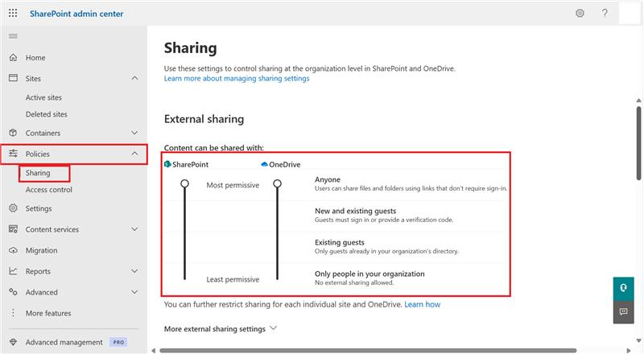Click the Sites icon in sidebar
This screenshot has height=354, width=644.
coord(13,78)
